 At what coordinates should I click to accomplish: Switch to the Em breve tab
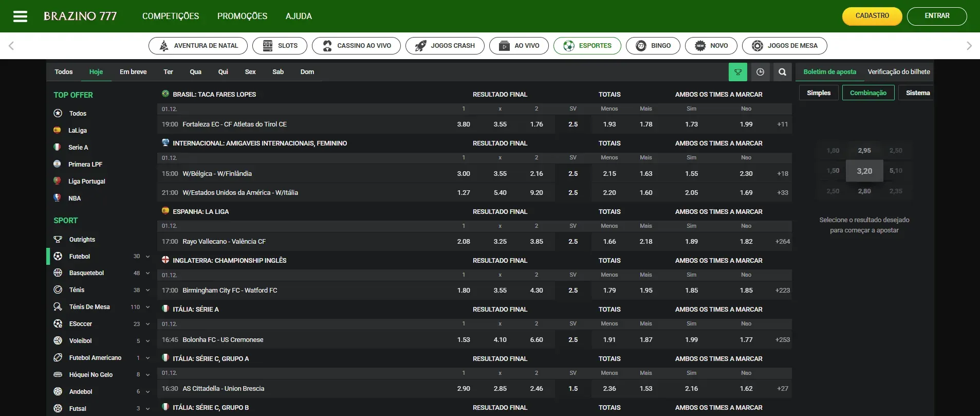(133, 72)
